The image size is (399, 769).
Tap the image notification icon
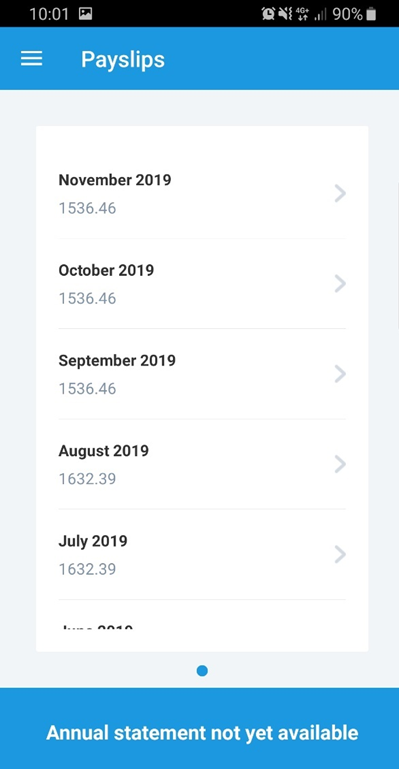(x=85, y=14)
